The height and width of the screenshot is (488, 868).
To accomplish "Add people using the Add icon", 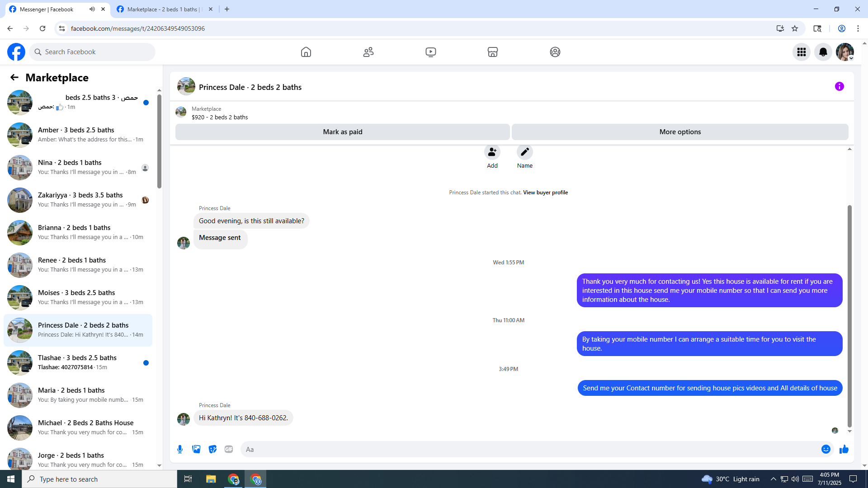I will point(492,152).
